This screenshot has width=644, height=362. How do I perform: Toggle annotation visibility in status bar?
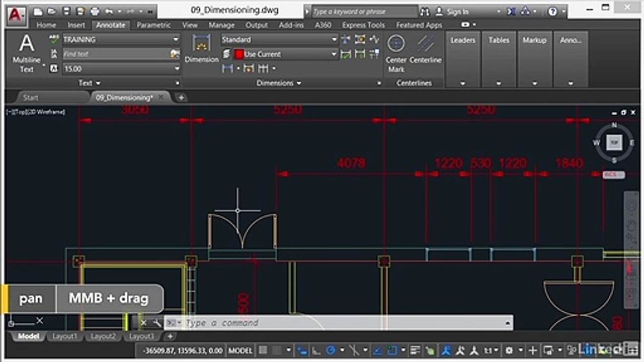point(446,350)
